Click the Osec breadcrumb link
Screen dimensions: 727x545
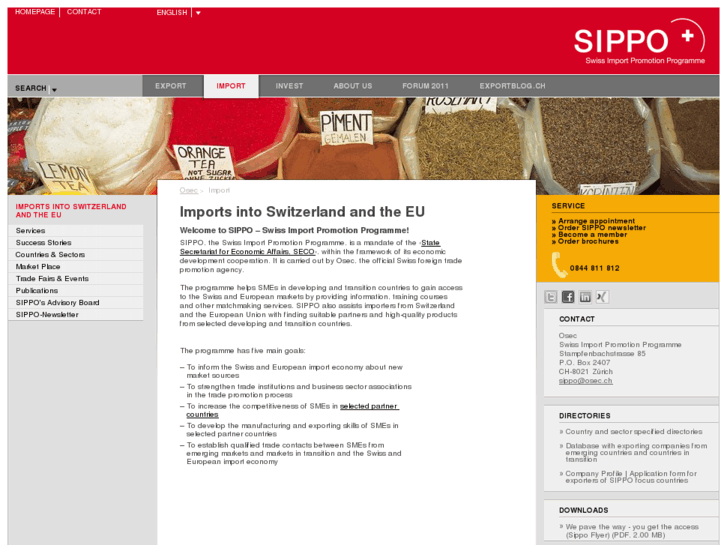tap(189, 190)
